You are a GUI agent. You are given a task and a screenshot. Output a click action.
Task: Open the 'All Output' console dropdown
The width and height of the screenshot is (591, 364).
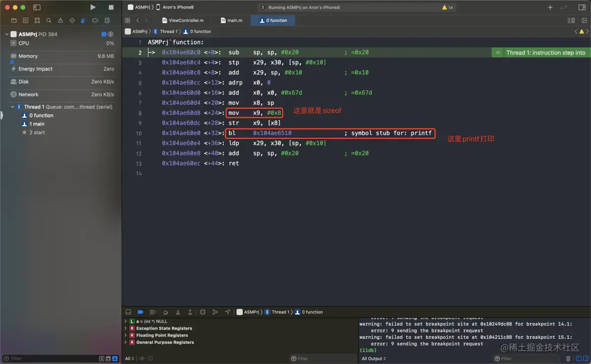pos(374,359)
